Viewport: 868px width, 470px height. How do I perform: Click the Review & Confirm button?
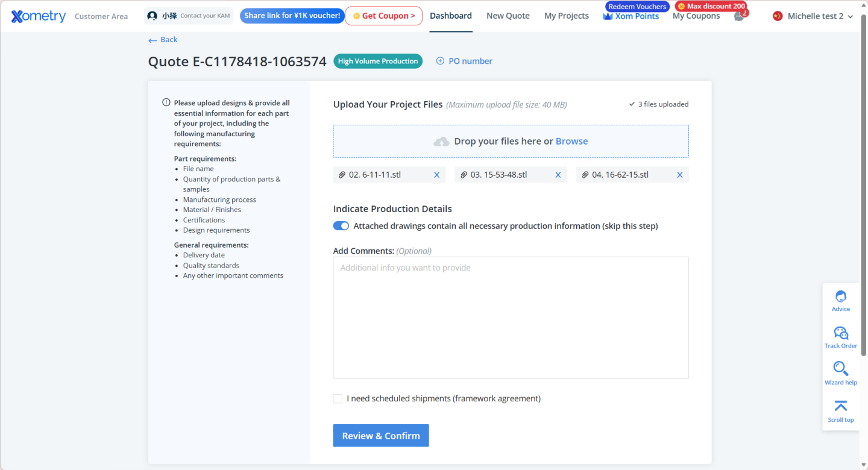380,436
